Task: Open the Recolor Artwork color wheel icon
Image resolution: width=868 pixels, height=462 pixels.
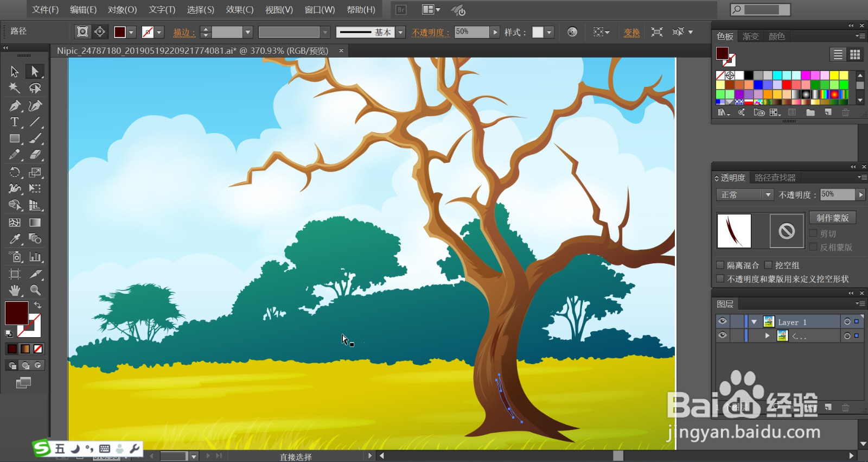Action: click(572, 32)
